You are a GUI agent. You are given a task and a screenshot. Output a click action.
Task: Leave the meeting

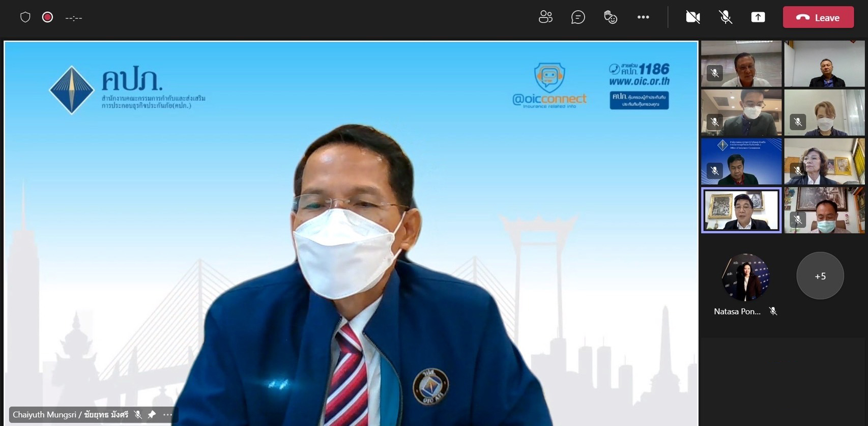[818, 17]
